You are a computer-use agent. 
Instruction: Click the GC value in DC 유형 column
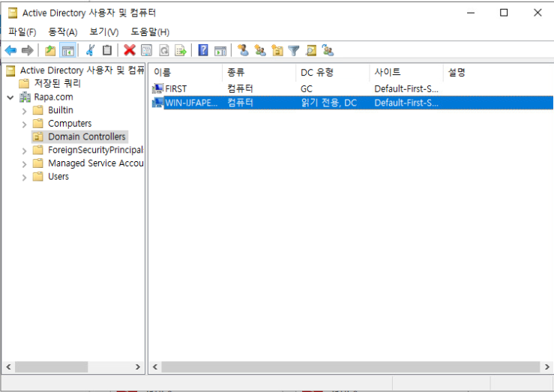(x=307, y=89)
